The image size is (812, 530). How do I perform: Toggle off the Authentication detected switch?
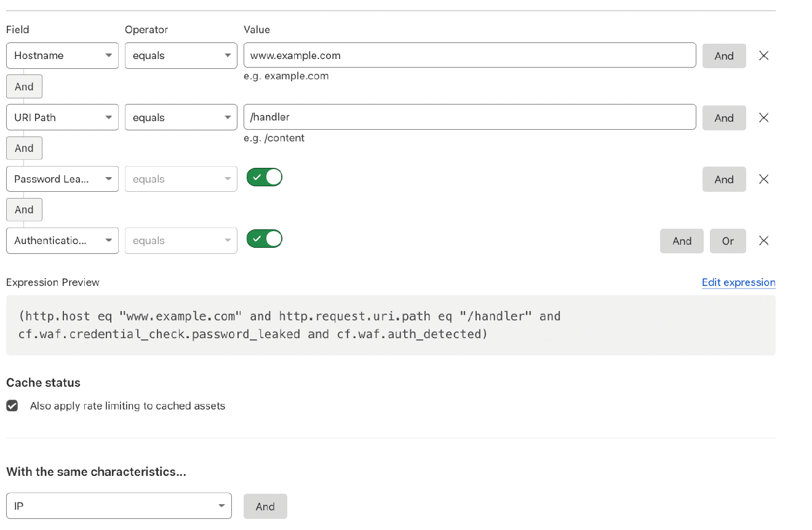point(265,239)
